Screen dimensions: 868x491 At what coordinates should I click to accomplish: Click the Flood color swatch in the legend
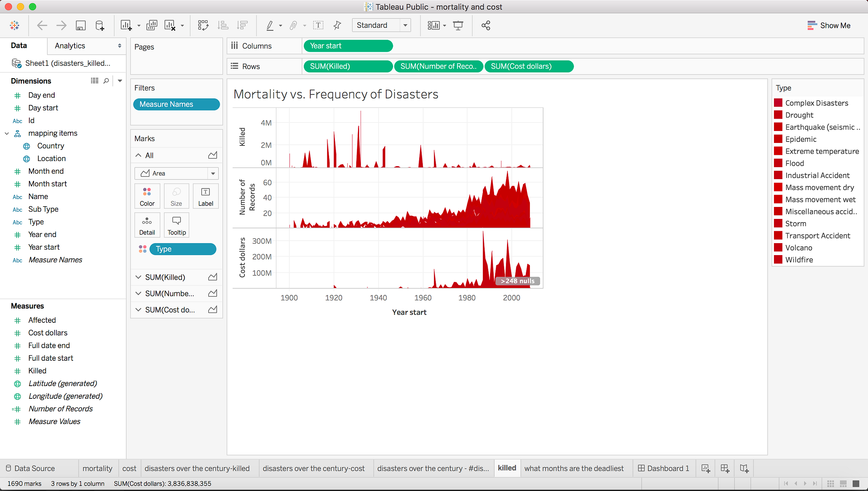[778, 163]
